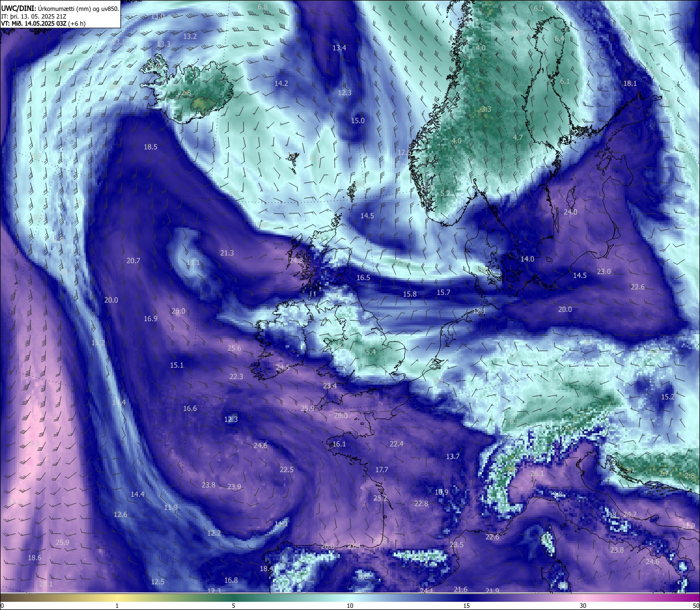Select the 18.1 value in the northeast

[x=630, y=84]
